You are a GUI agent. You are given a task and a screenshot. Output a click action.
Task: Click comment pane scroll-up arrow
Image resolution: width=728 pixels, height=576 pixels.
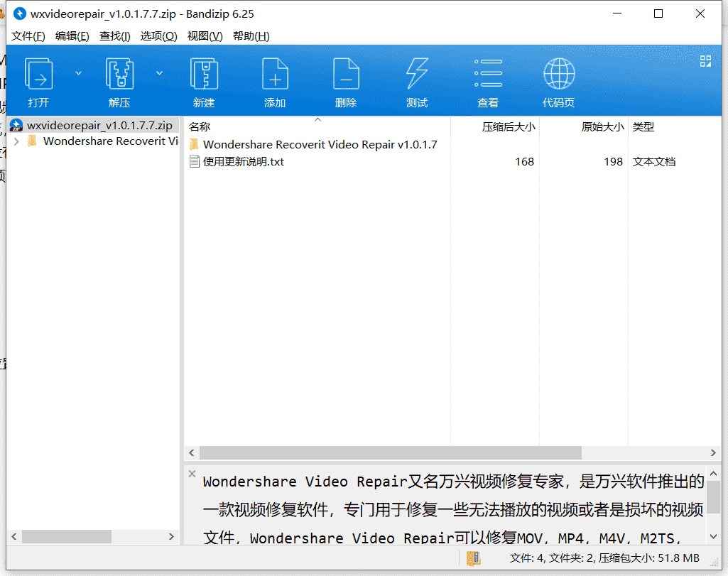point(714,474)
